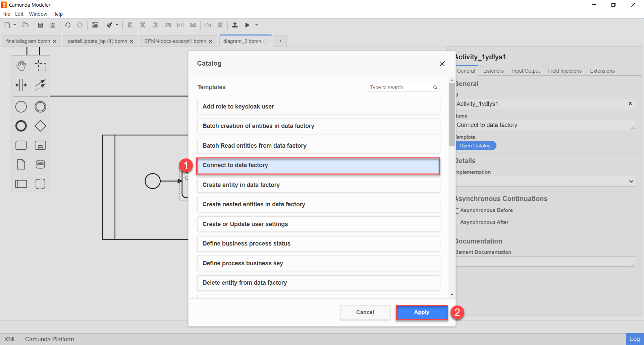Open the Implementation dropdown
Viewport: 644px width, 345px height.
tap(545, 182)
